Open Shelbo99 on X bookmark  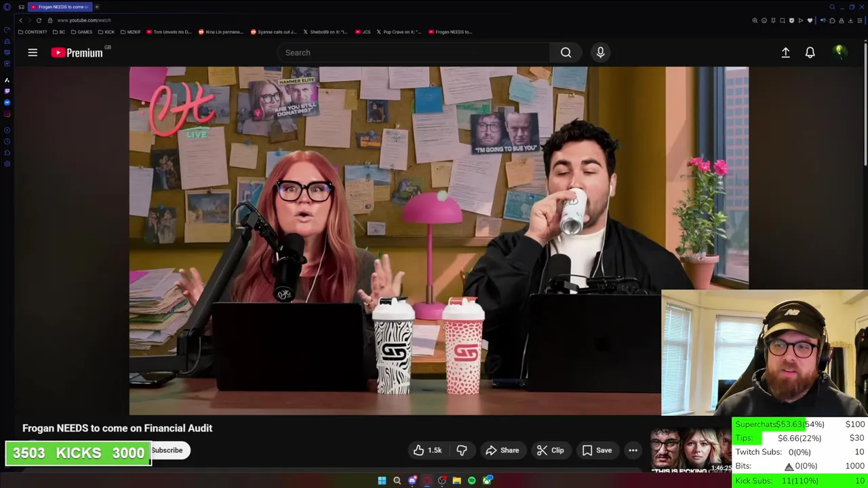tap(325, 32)
